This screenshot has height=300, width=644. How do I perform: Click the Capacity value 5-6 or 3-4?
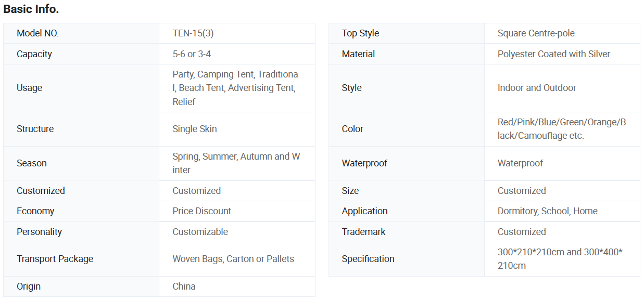pyautogui.click(x=192, y=54)
